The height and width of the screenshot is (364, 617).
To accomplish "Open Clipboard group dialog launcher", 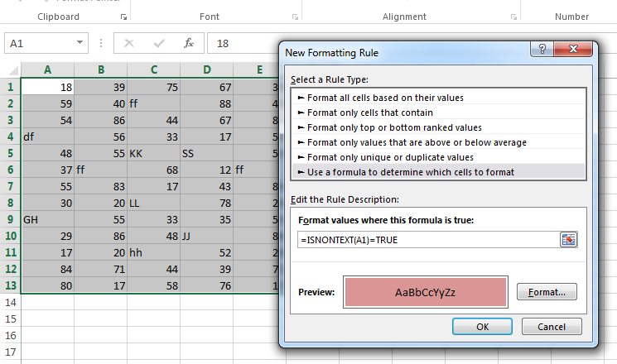I will click(123, 17).
